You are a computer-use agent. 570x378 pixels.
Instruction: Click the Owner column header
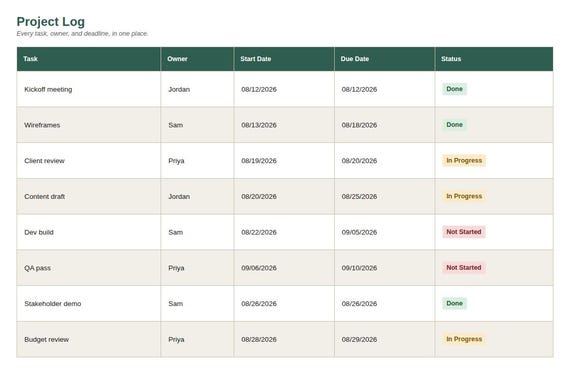[x=197, y=59]
